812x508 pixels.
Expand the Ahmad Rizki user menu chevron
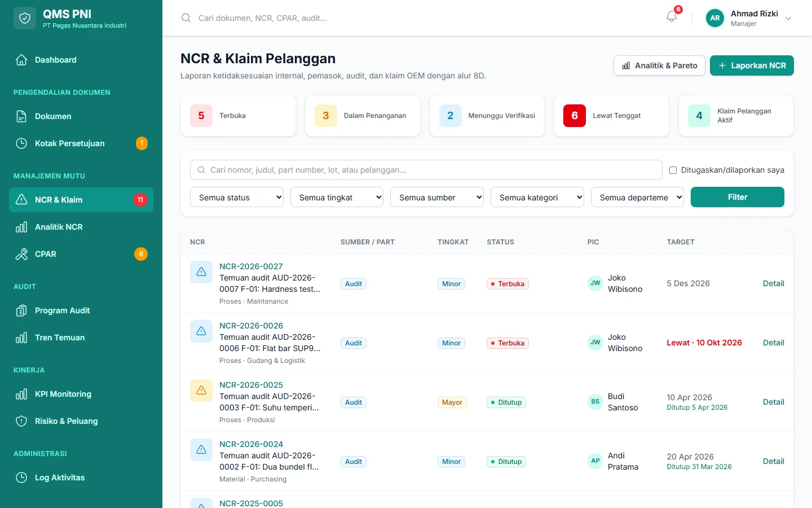[x=788, y=19]
